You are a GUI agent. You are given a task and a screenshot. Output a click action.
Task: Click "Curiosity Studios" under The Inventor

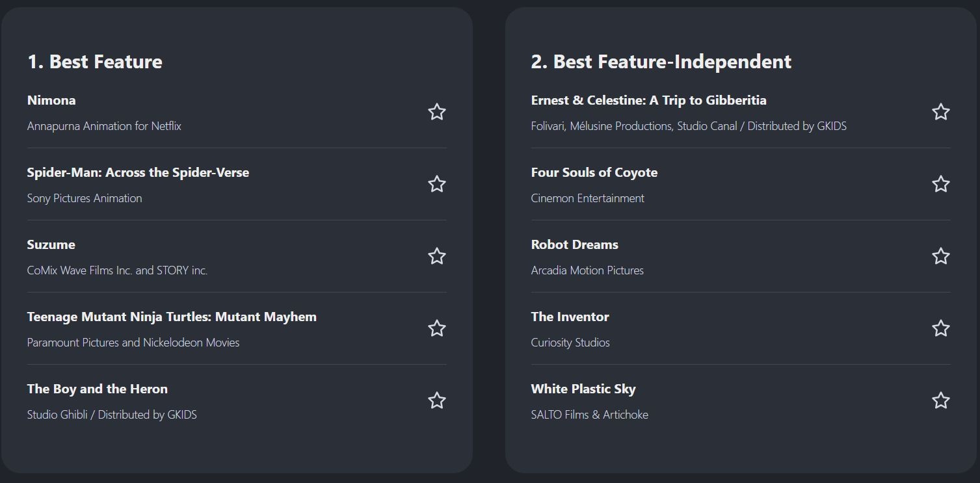pos(570,343)
